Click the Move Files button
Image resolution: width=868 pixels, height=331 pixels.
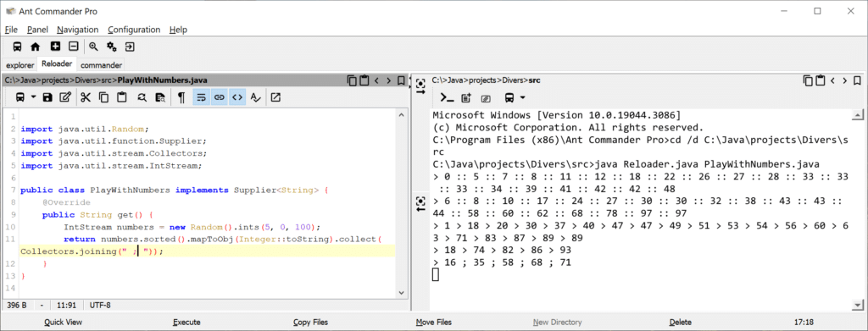433,323
